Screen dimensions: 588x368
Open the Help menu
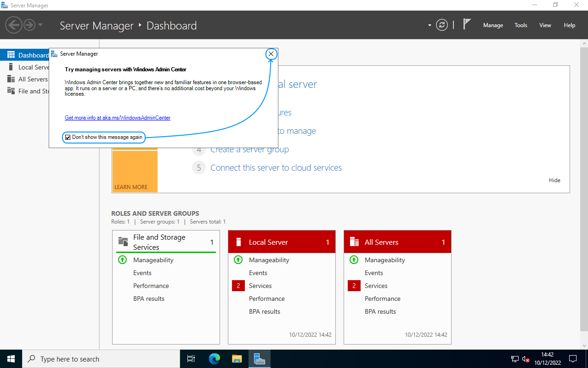pos(570,25)
